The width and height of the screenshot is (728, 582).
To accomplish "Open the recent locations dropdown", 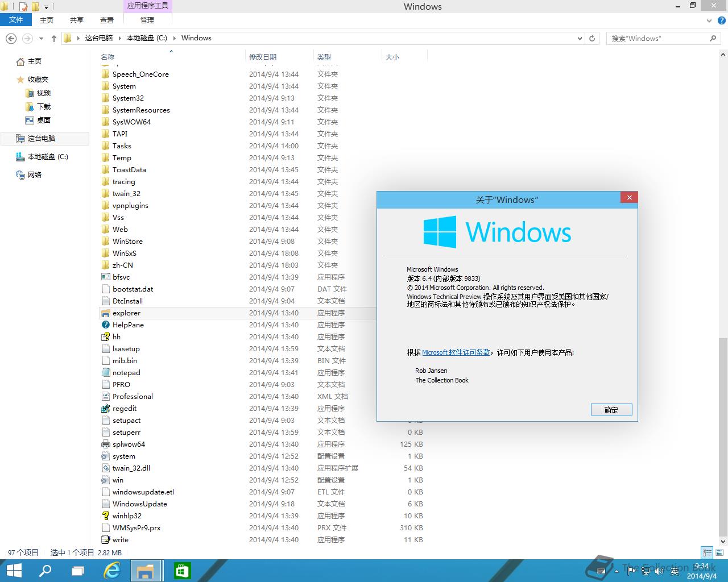I will coord(41,38).
